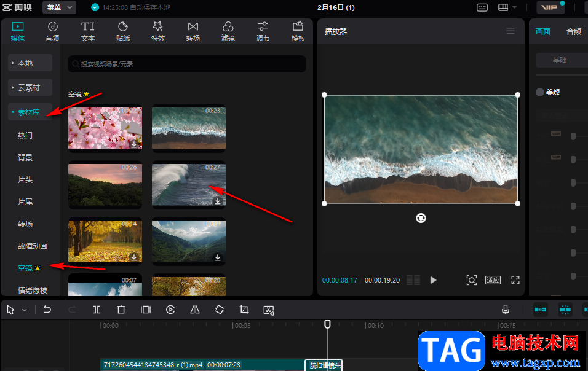The image size is (588, 371).
Task: Open the 模板 templates tab
Action: tap(298, 31)
